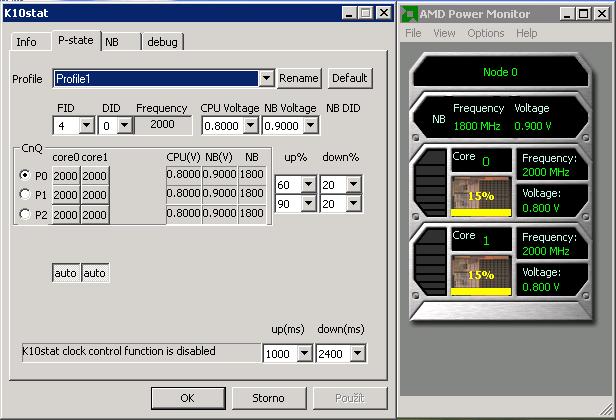Image resolution: width=616 pixels, height=420 pixels.
Task: Click Core 0 CPU load thumbnail showing 15%
Action: pos(481,196)
